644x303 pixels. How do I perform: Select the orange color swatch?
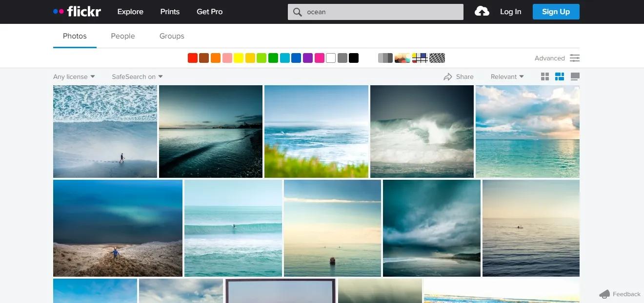216,58
